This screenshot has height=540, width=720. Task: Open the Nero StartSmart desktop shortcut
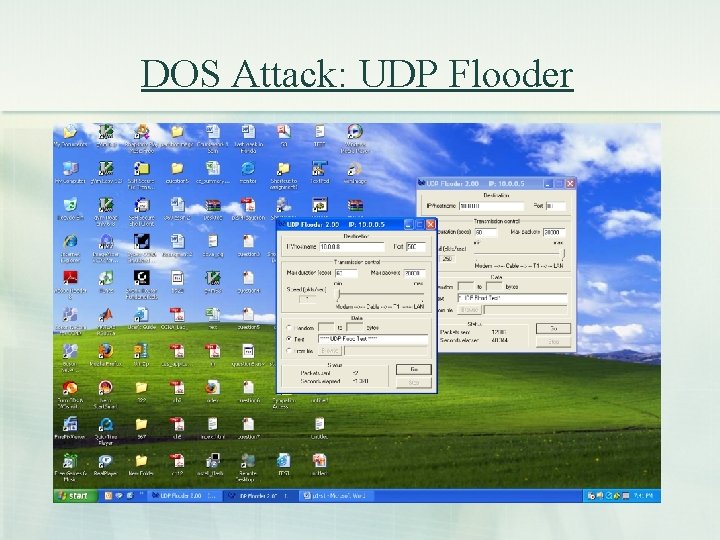(x=106, y=394)
